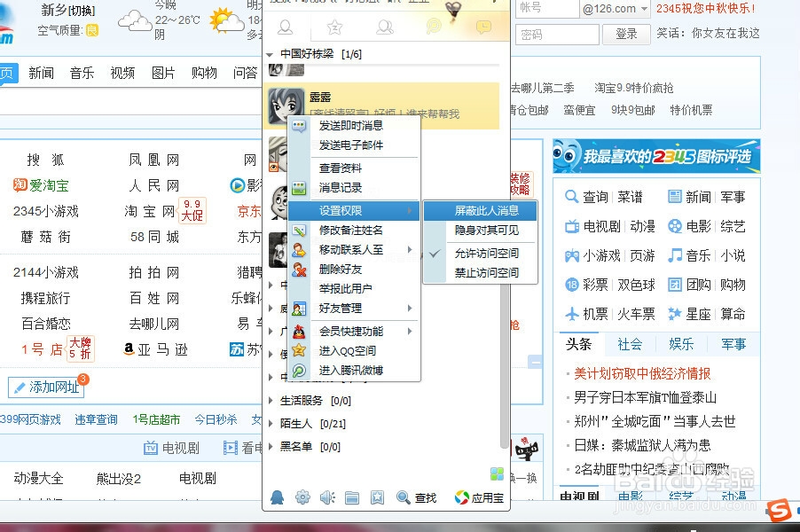
Task: Open 查询 search category icon
Action: [x=572, y=197]
